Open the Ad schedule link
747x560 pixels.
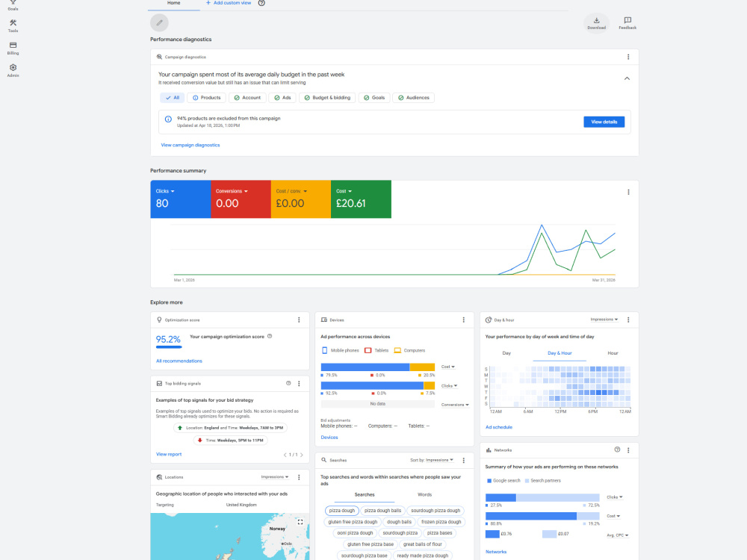pyautogui.click(x=499, y=427)
